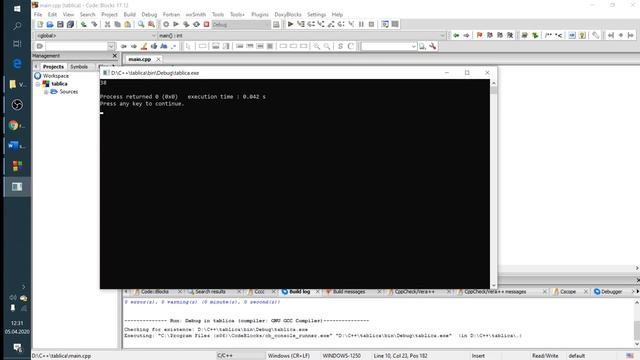Open the Build menu
The image size is (640, 360).
(129, 14)
